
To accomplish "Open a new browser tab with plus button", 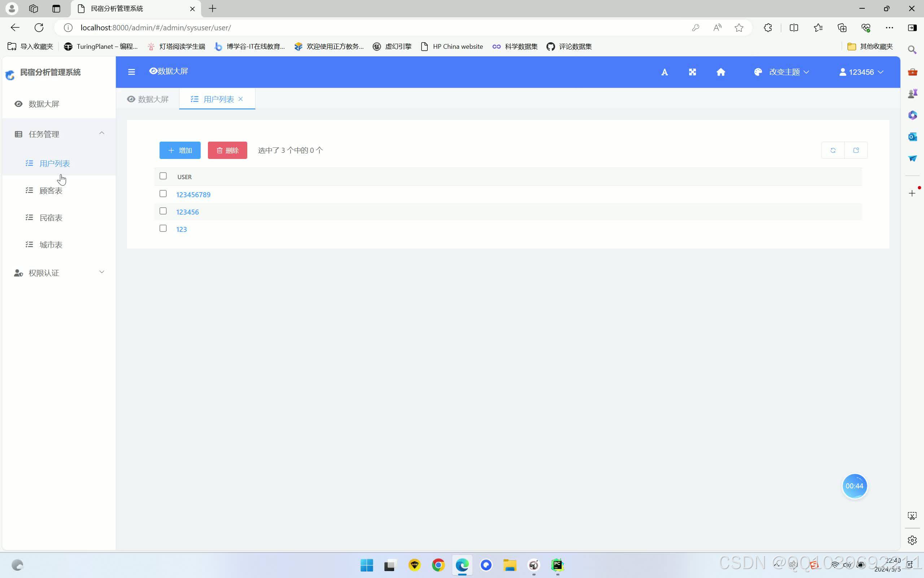I will [x=213, y=8].
